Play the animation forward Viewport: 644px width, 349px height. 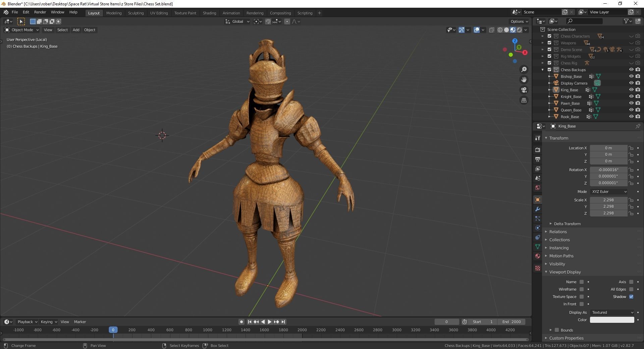[270, 322]
